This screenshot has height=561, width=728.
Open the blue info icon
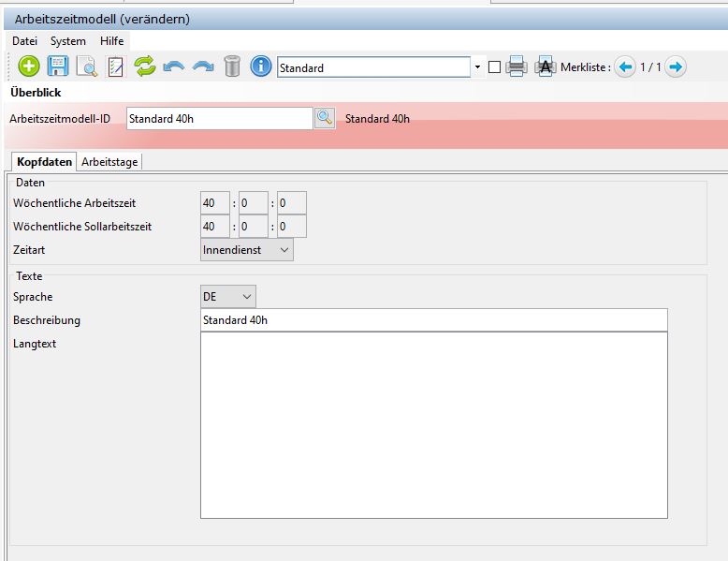click(261, 66)
